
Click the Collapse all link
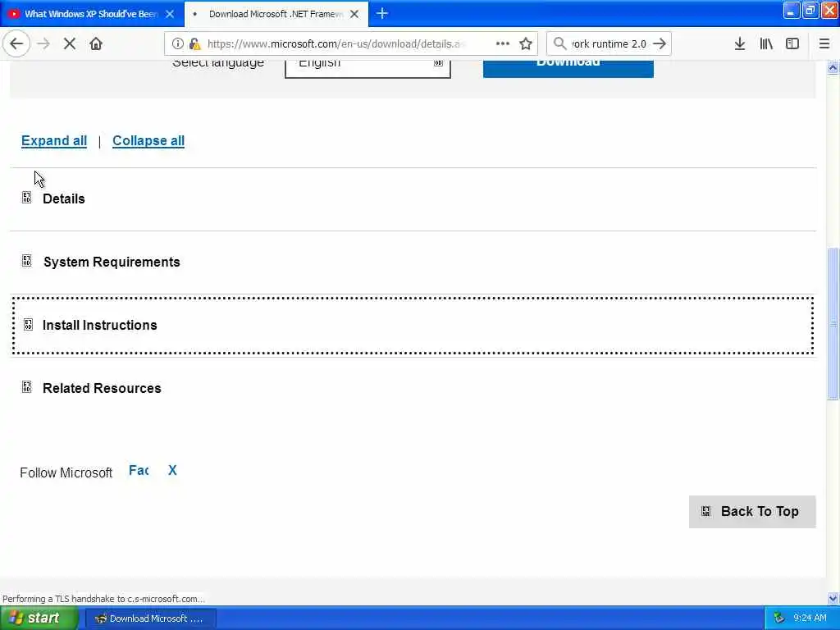click(148, 140)
